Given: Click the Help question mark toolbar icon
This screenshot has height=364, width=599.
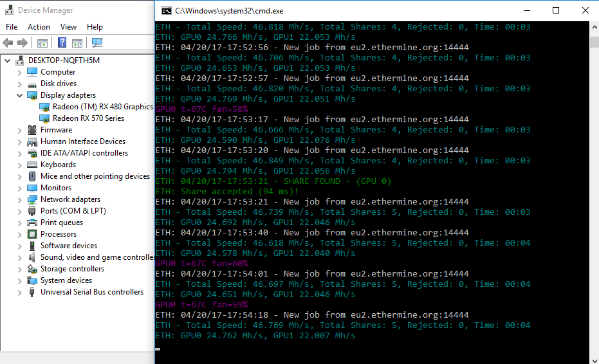Looking at the screenshot, I should [x=62, y=43].
